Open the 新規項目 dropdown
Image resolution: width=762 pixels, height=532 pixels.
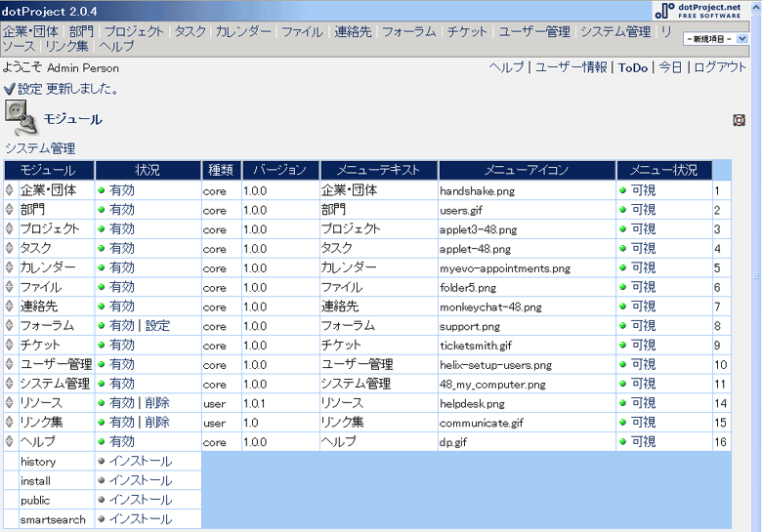point(715,39)
